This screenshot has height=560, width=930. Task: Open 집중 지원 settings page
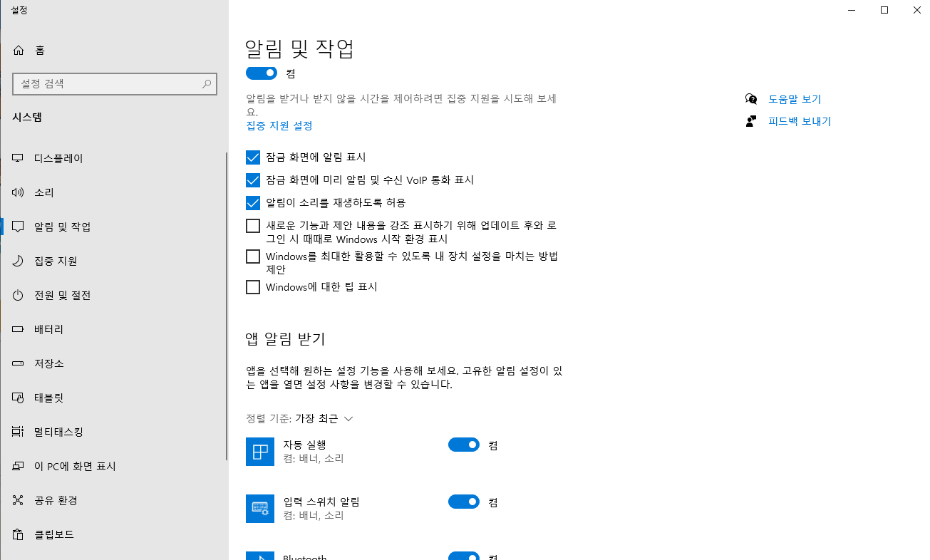click(x=114, y=261)
